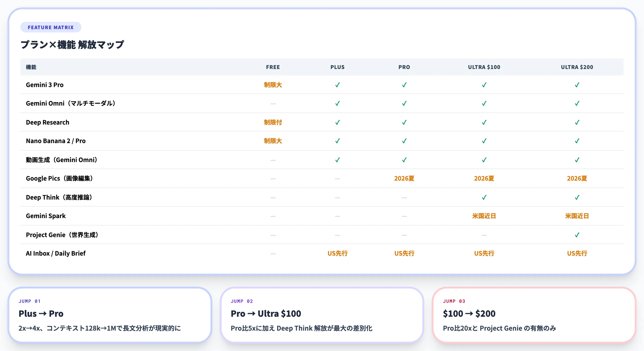The height and width of the screenshot is (351, 644).
Task: Click the Nano Banana 2 / Pro label
Action: (x=56, y=141)
